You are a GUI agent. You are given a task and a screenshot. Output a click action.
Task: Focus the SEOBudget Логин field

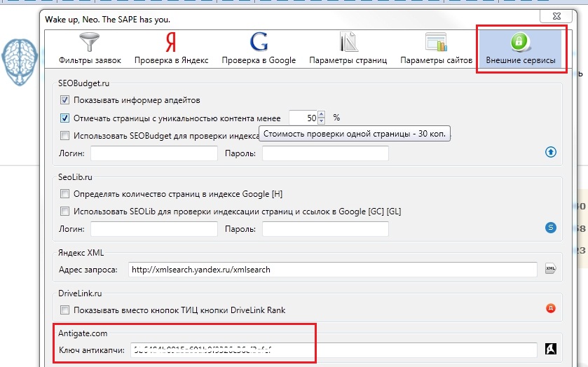pyautogui.click(x=154, y=153)
